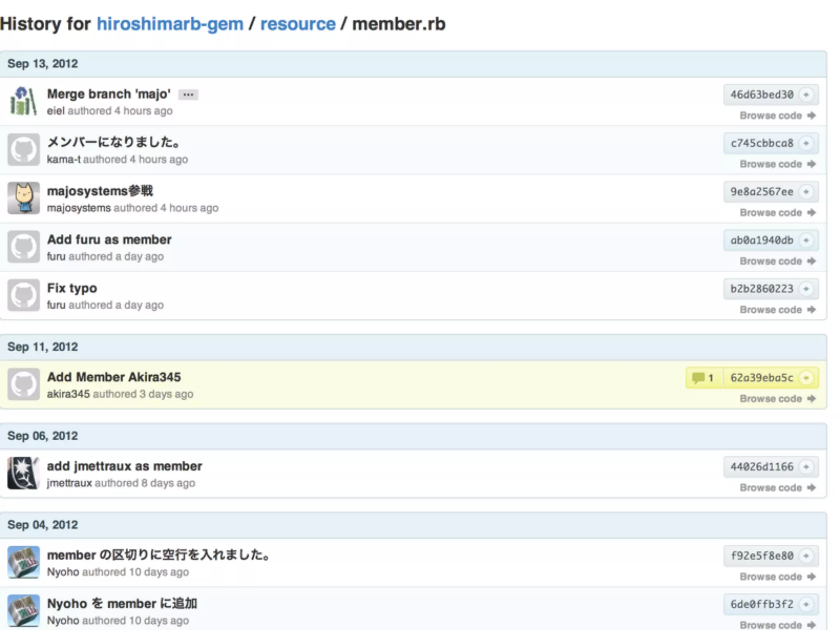Open the 'Fix typo' commit message

click(x=72, y=288)
